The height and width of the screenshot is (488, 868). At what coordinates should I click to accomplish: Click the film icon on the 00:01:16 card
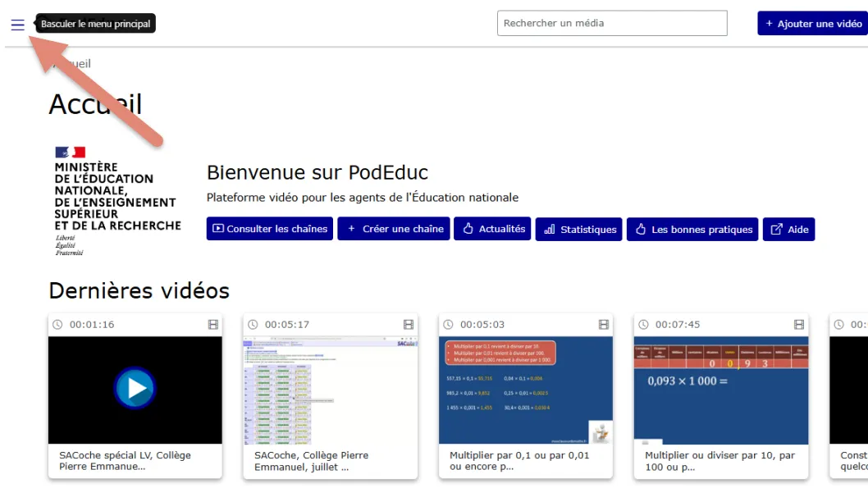(213, 325)
